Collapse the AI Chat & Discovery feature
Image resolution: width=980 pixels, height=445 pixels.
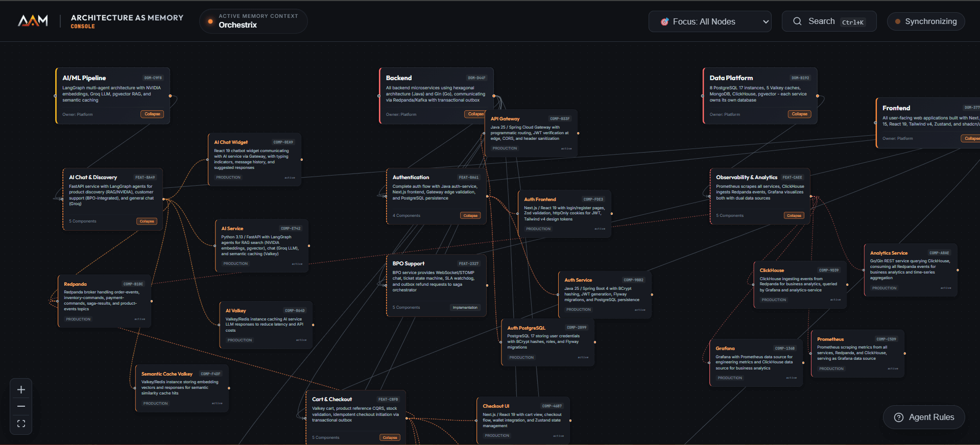pos(147,221)
